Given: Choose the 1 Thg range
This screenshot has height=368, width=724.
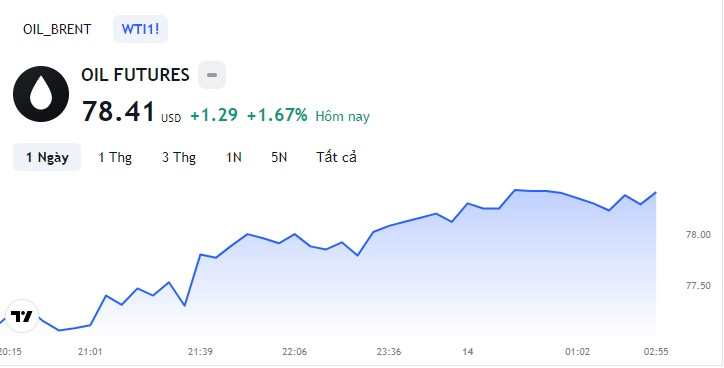Looking at the screenshot, I should click(x=115, y=157).
